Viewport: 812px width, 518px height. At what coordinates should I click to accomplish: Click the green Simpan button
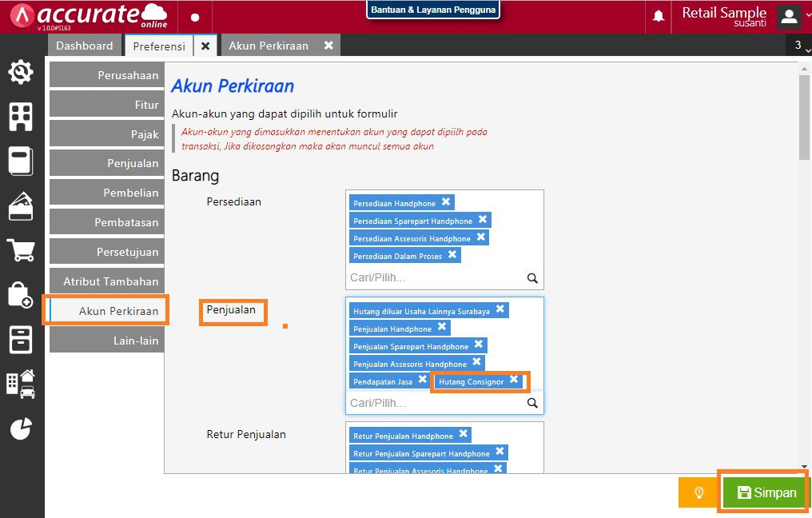(x=766, y=492)
